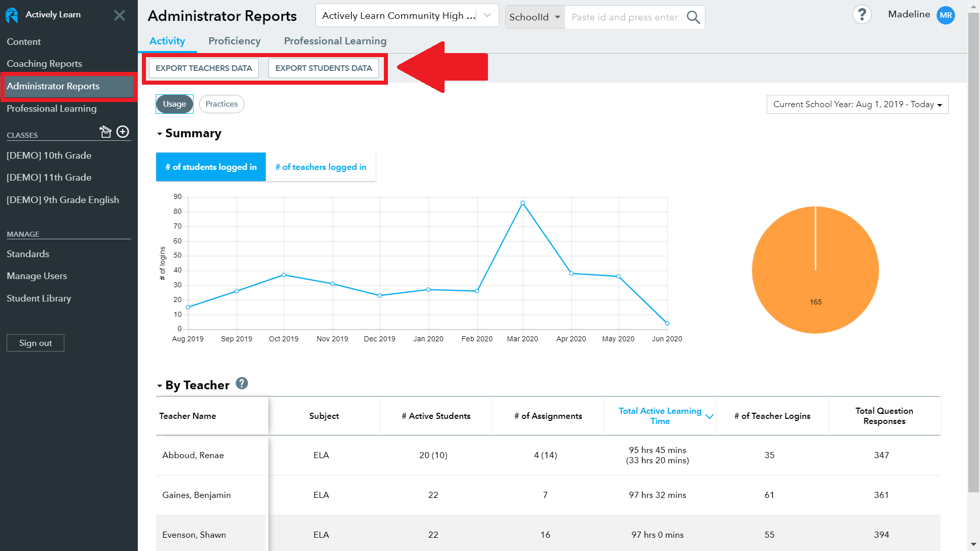Sort by Total Active Learning Time column chevron
Image resolution: width=980 pixels, height=551 pixels.
tap(709, 416)
